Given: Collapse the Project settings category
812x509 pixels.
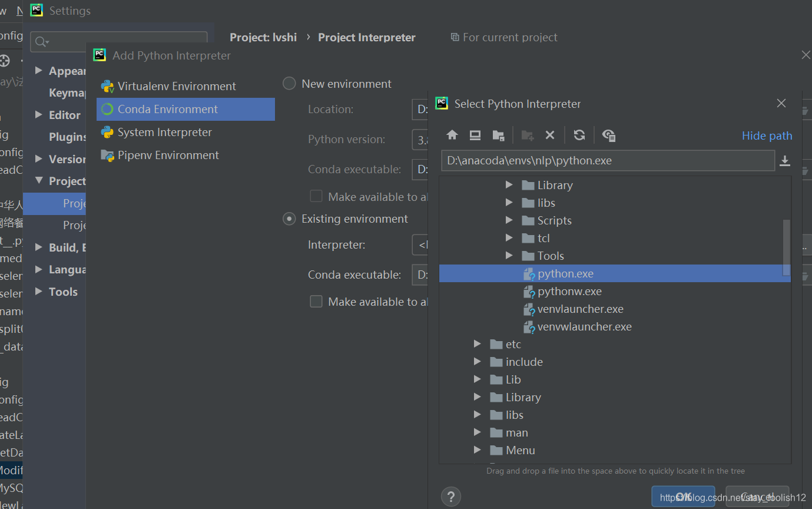Looking at the screenshot, I should pyautogui.click(x=39, y=180).
